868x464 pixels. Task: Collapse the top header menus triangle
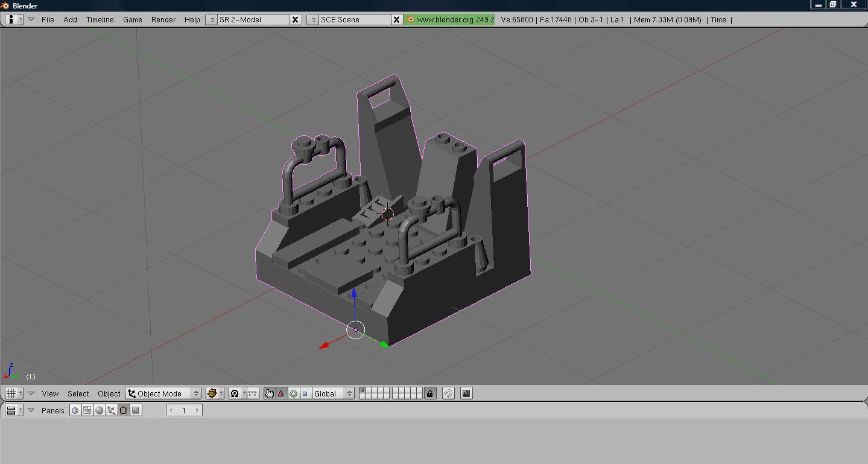tap(31, 19)
